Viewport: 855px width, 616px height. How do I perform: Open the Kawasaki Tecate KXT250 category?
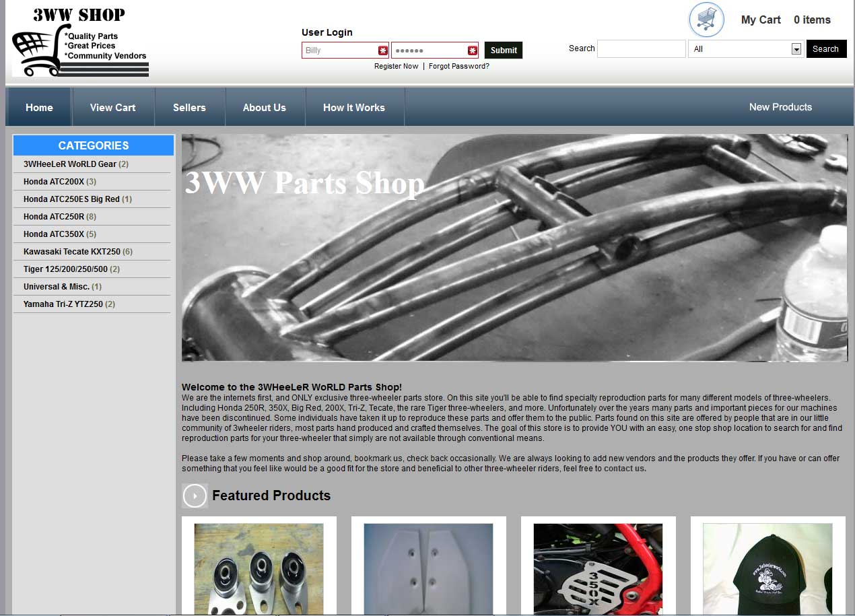(x=72, y=252)
